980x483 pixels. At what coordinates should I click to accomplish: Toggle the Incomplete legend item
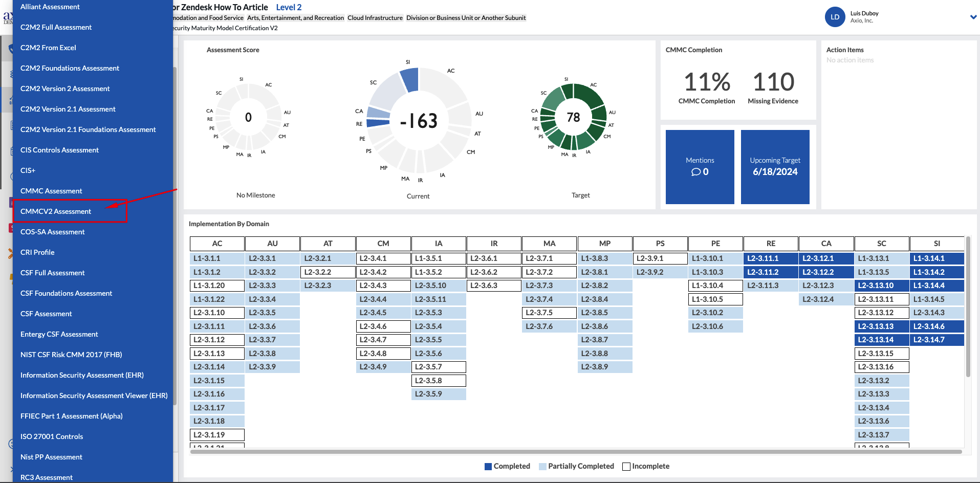pyautogui.click(x=646, y=466)
